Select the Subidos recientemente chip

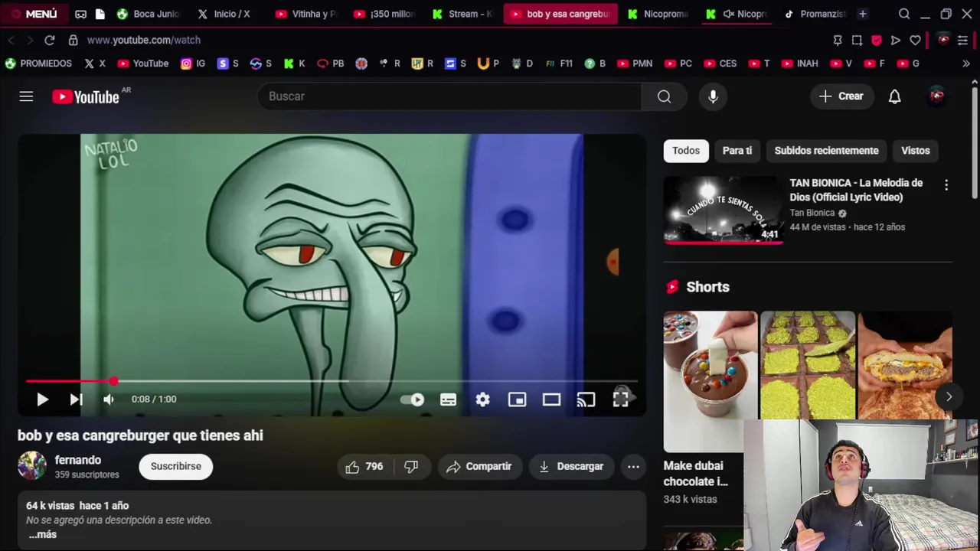click(826, 151)
